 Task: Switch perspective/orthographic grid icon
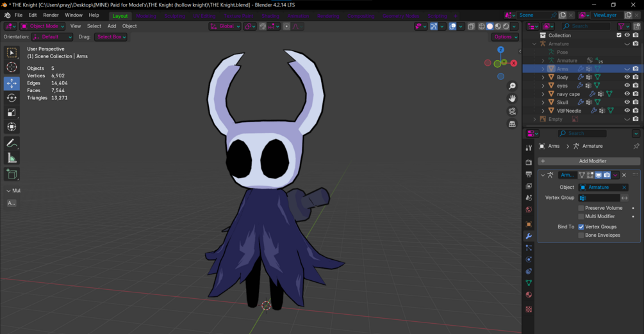(512, 123)
